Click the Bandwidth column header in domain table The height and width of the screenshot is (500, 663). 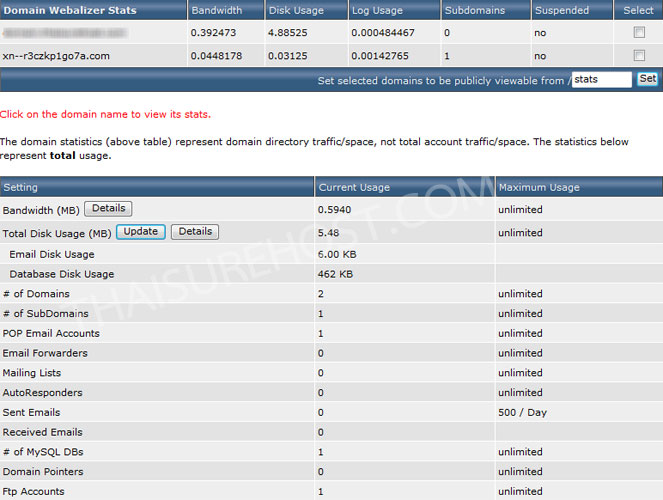(x=216, y=10)
